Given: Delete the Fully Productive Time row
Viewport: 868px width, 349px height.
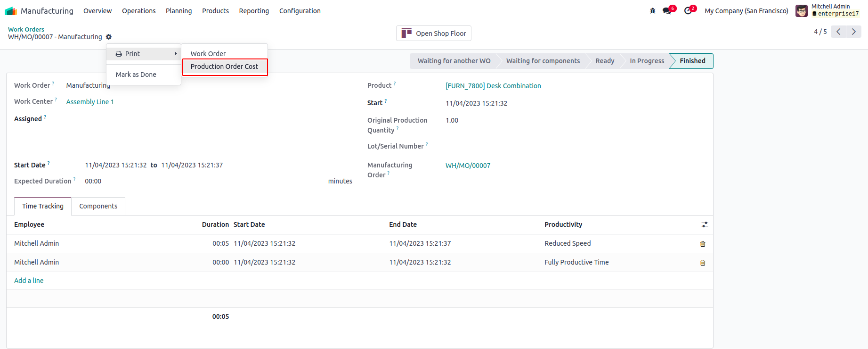Looking at the screenshot, I should pos(703,263).
